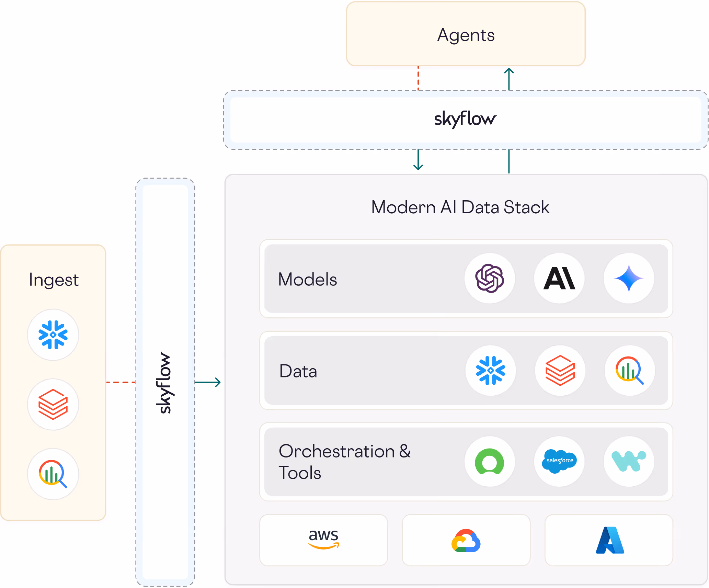709x588 pixels.
Task: Click the Modern AI Data Stack title
Action: (460, 207)
